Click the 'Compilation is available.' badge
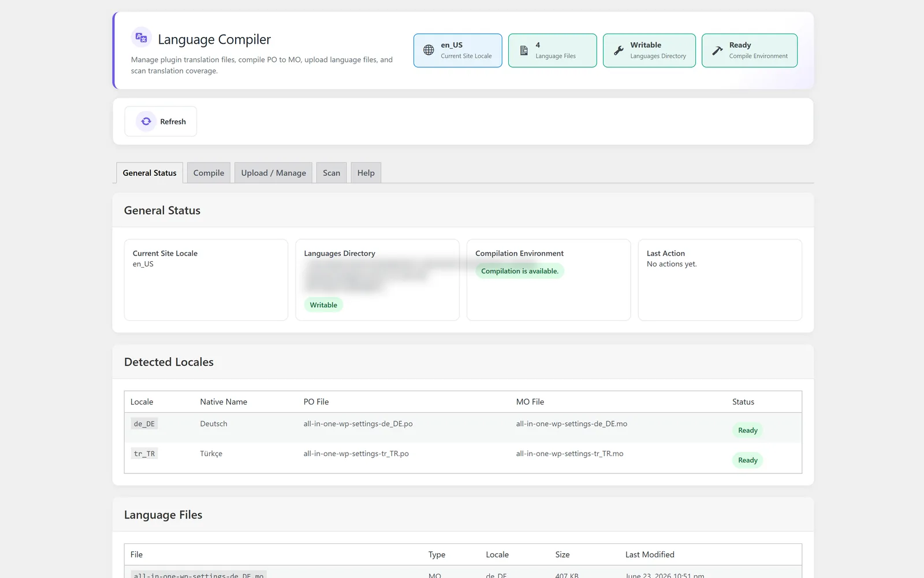 [x=520, y=271]
